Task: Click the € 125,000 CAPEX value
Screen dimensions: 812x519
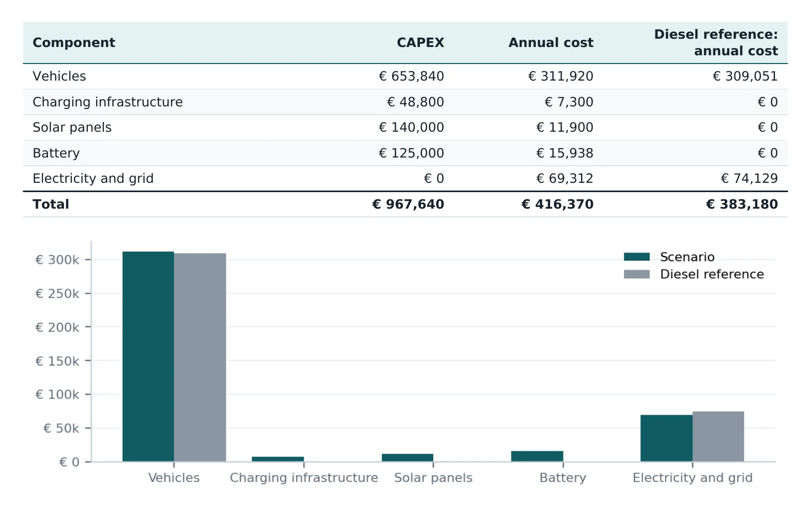Action: [411, 153]
